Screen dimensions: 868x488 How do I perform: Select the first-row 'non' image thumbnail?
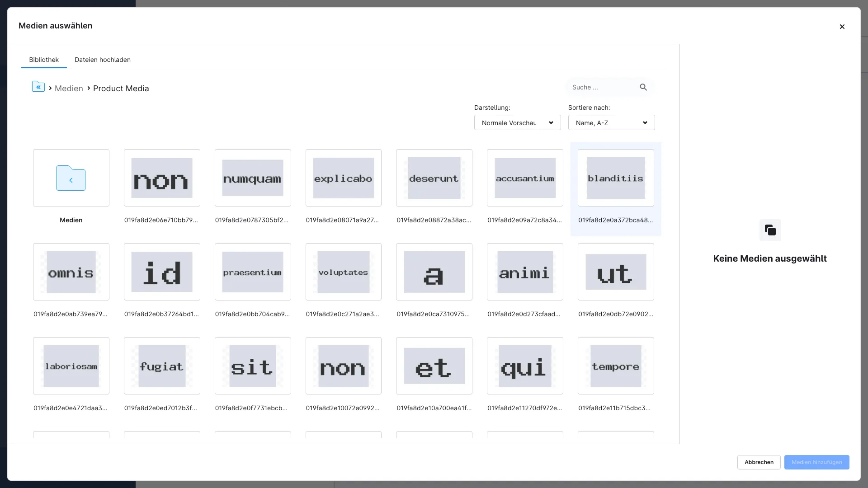[x=162, y=178]
